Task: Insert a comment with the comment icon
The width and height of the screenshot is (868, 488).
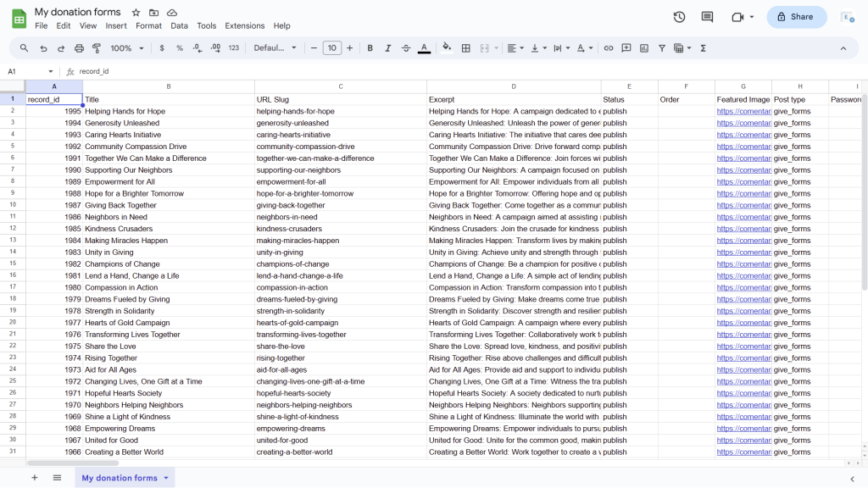Action: coord(625,48)
